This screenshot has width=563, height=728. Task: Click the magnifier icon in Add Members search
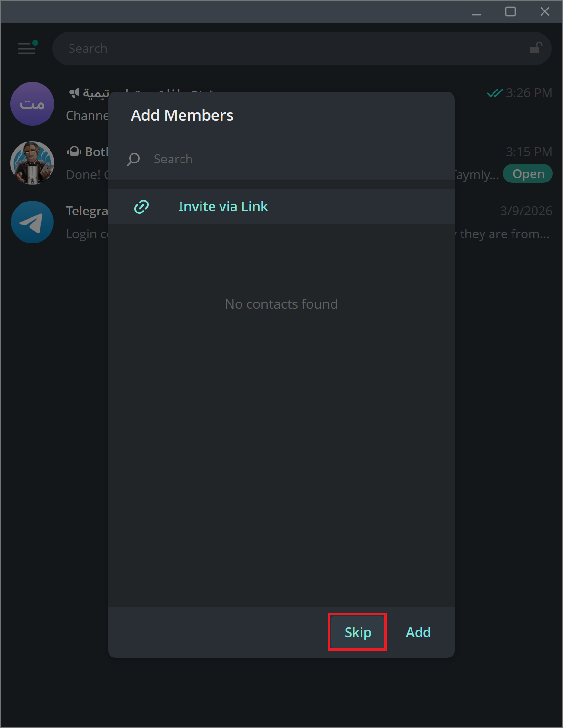coord(133,159)
